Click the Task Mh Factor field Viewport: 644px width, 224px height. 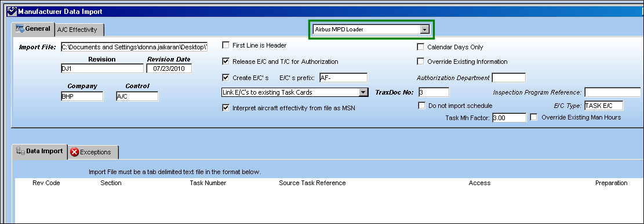click(510, 118)
